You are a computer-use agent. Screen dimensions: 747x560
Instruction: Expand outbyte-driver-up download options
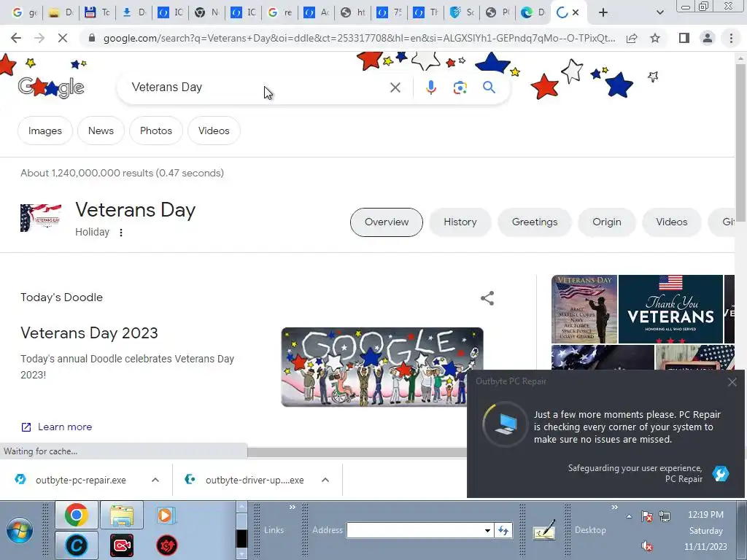coord(325,480)
